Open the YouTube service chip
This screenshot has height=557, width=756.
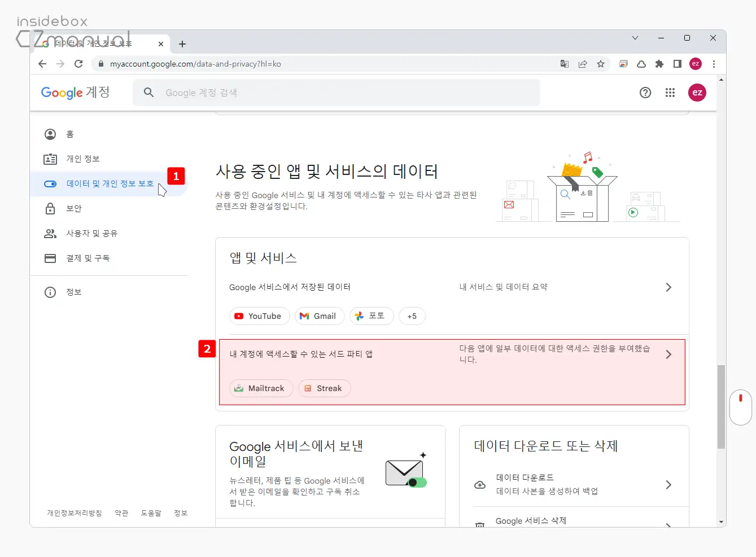pos(260,316)
